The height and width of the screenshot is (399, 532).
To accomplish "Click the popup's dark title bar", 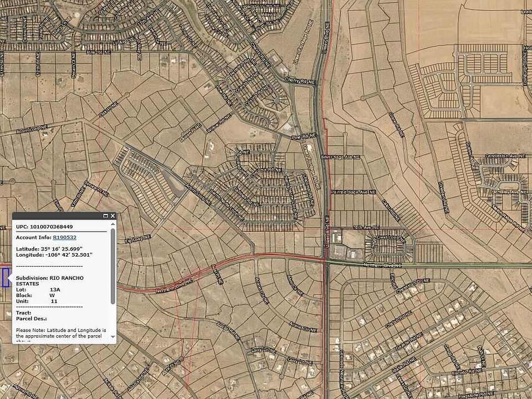I will [x=55, y=216].
